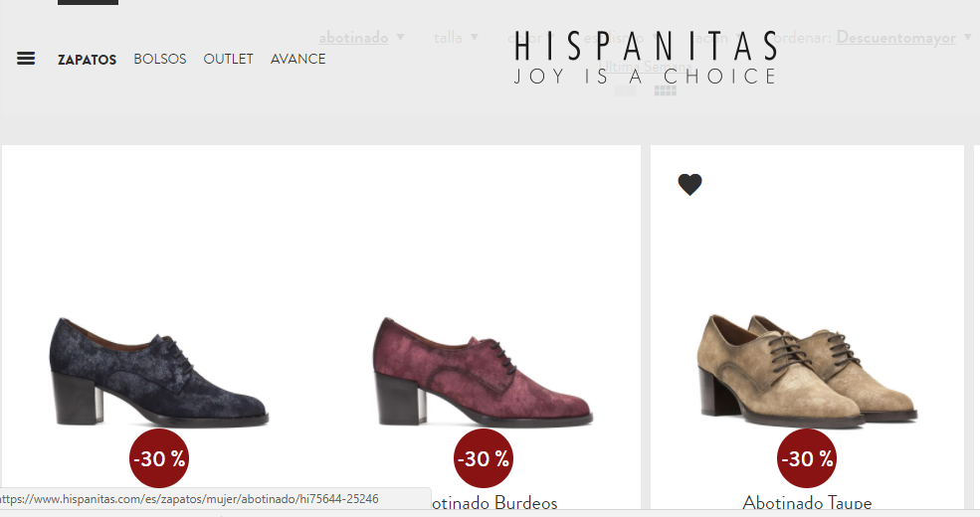
Task: Switch to the small grid view
Action: pyautogui.click(x=666, y=90)
